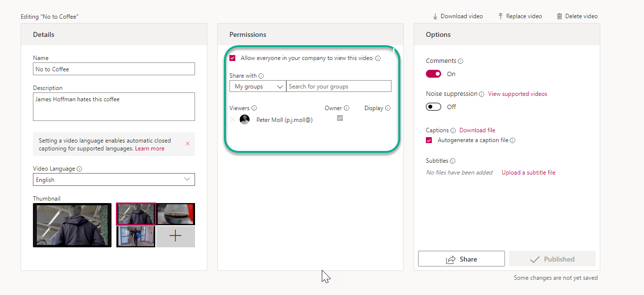This screenshot has height=295, width=644.
Task: Open the Upload a subtitle file link
Action: click(x=529, y=173)
